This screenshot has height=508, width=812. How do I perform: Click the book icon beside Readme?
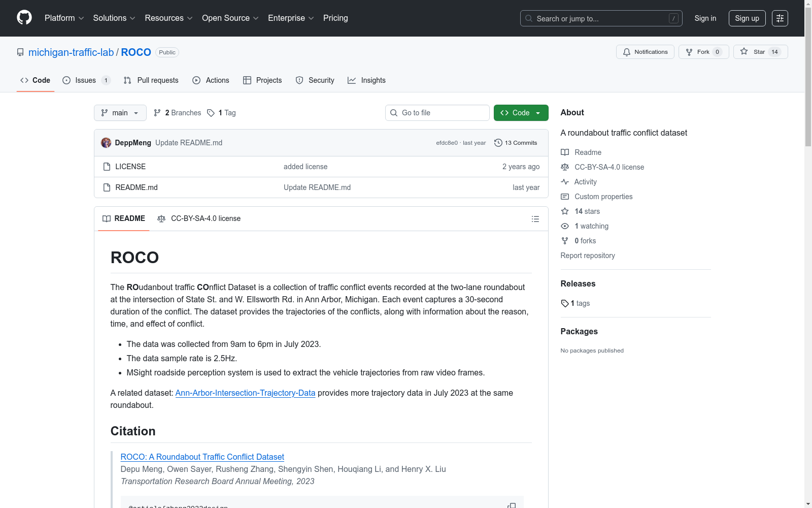(x=565, y=152)
